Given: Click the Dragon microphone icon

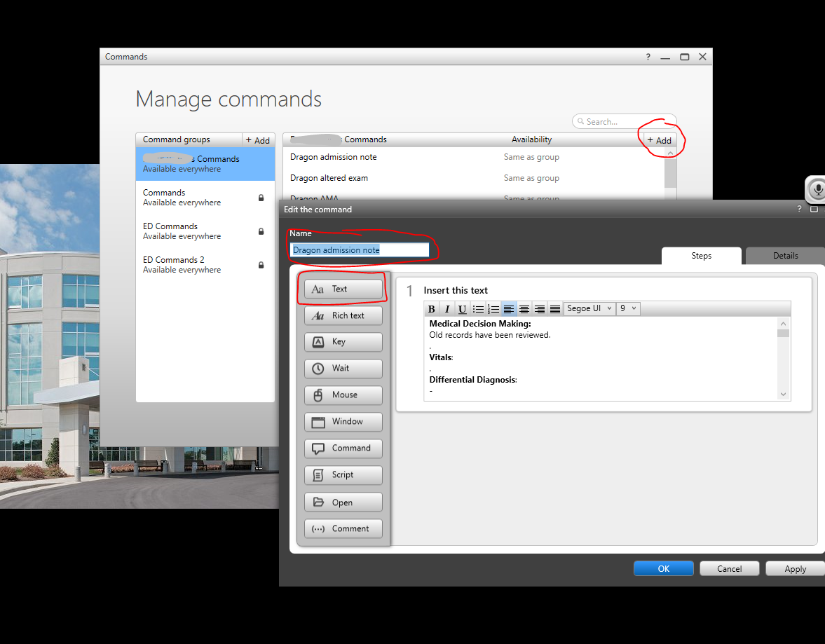Looking at the screenshot, I should click(x=817, y=189).
